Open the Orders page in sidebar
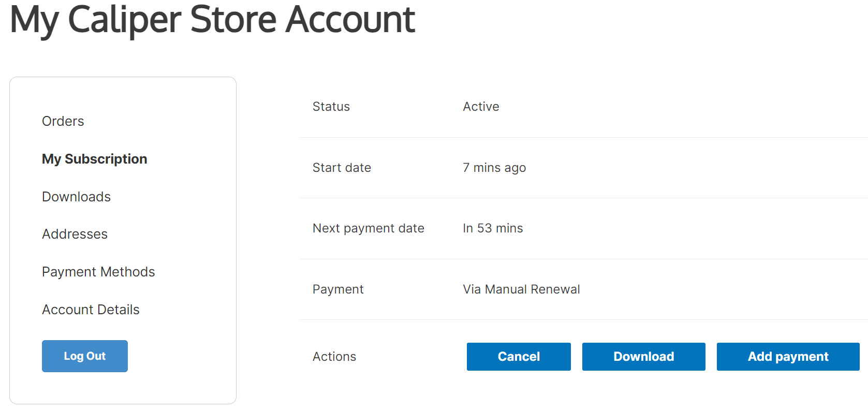This screenshot has width=868, height=410. (x=63, y=121)
